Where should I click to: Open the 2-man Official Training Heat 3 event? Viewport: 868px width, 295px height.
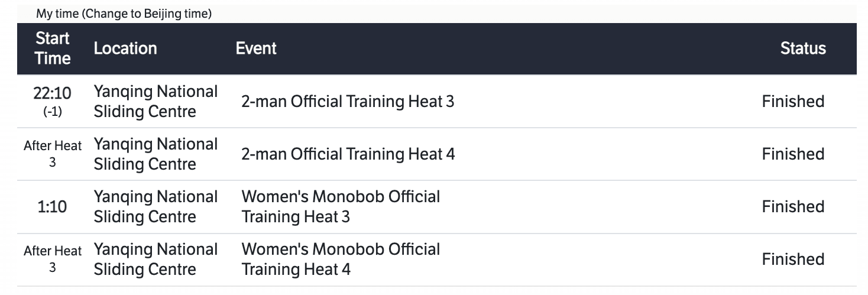coord(348,102)
